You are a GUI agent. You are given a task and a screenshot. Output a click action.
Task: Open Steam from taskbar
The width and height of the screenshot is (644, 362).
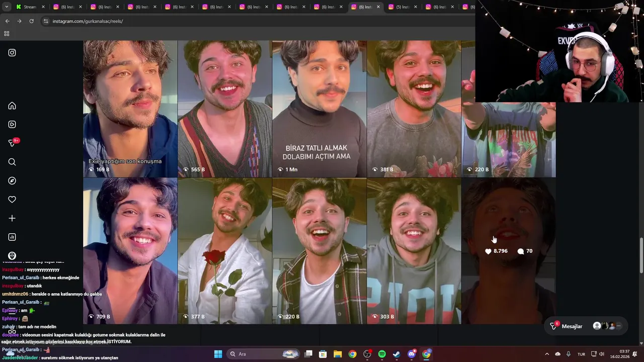397,354
